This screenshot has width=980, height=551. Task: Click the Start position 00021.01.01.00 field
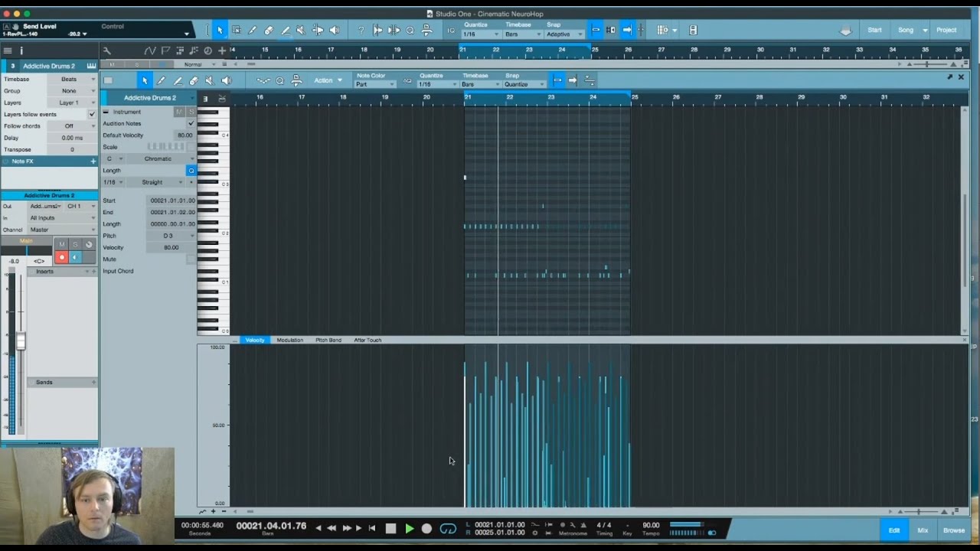point(172,201)
